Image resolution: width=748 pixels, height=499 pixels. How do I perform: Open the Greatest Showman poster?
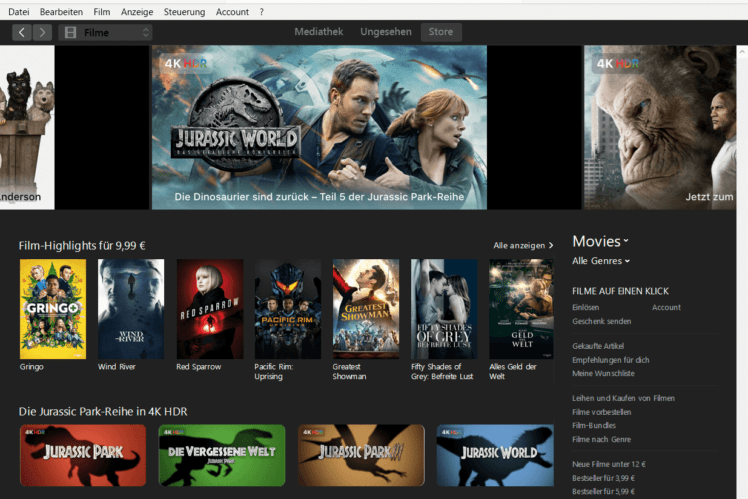click(x=366, y=309)
